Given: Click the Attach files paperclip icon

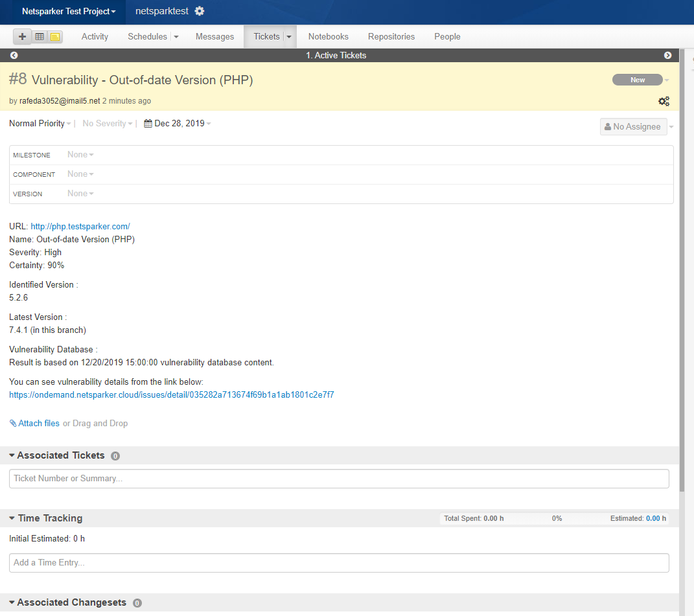Looking at the screenshot, I should [13, 423].
